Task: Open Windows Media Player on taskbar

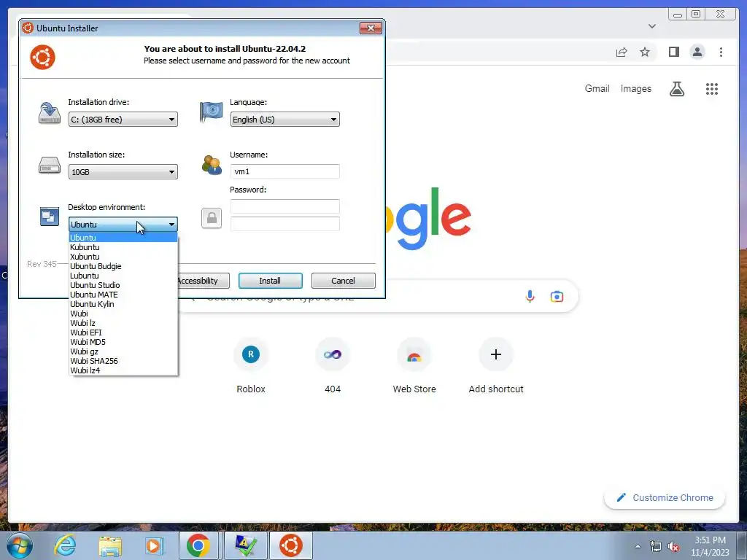Action: [x=154, y=545]
